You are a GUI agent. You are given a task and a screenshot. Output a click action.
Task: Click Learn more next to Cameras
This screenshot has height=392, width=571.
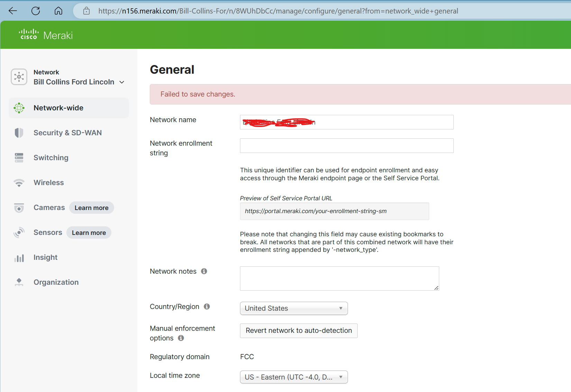click(x=92, y=208)
